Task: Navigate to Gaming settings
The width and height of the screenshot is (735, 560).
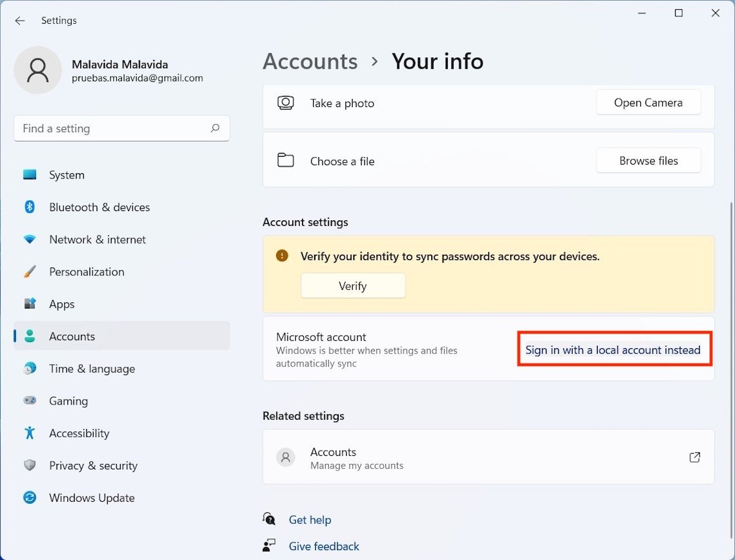Action: (x=69, y=401)
